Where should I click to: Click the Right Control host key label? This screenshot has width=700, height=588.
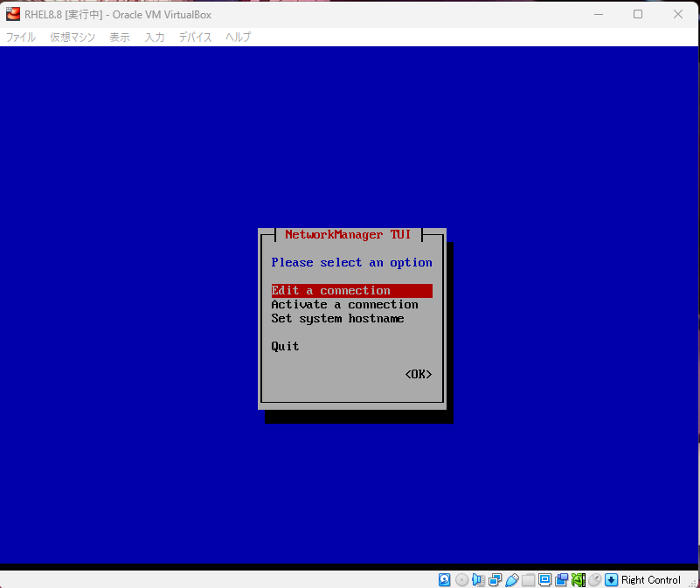(650, 580)
